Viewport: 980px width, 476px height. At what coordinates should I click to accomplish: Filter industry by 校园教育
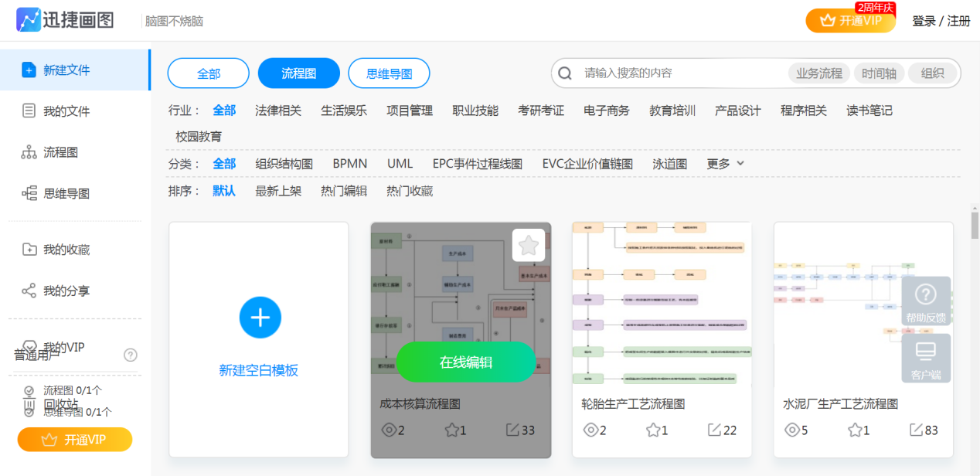[199, 137]
